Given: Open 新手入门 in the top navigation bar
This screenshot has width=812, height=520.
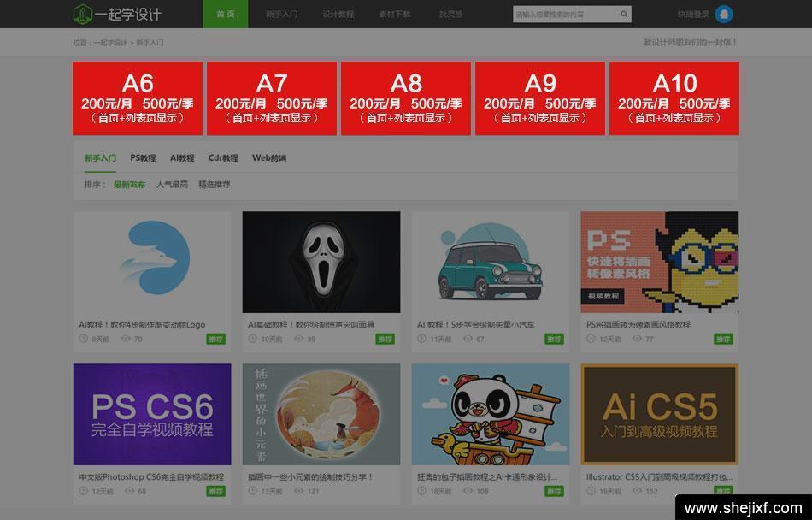Looking at the screenshot, I should click(x=282, y=14).
